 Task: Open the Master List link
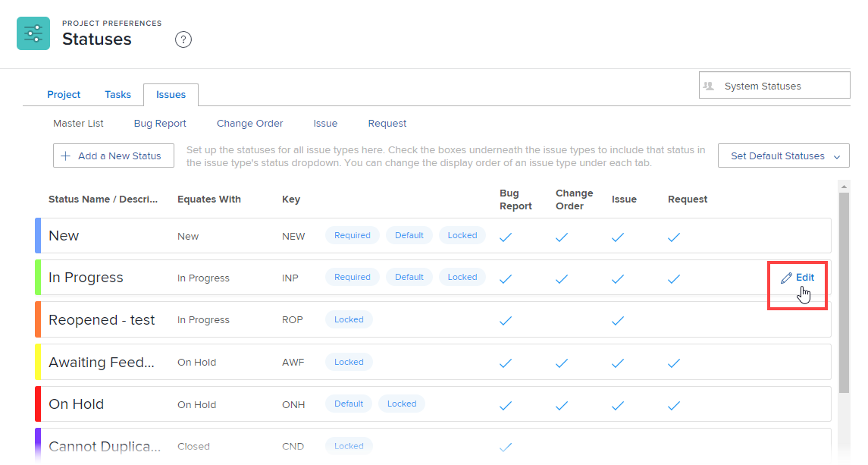(x=78, y=124)
